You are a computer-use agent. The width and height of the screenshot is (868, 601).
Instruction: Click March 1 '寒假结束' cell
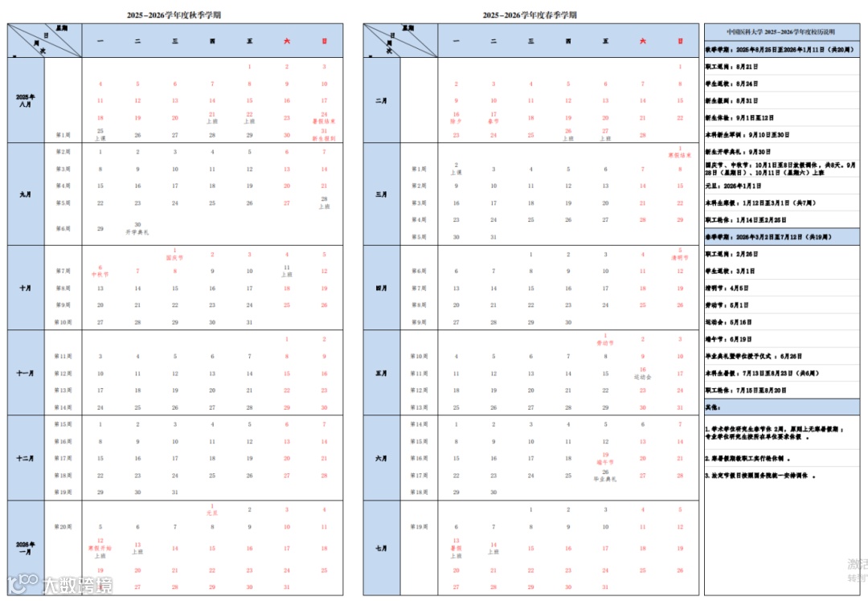point(680,152)
